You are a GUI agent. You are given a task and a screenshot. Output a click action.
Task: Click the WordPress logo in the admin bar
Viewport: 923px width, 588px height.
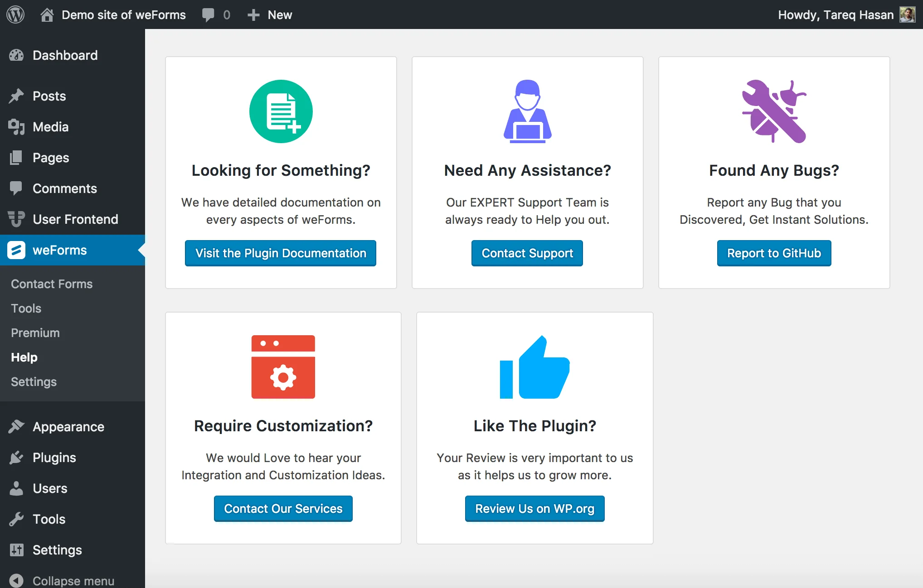pos(15,14)
